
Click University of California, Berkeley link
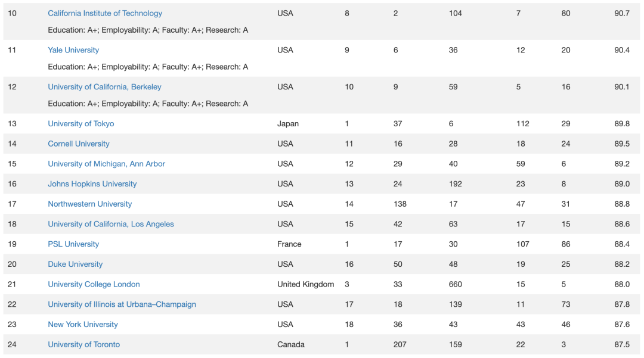coord(104,87)
